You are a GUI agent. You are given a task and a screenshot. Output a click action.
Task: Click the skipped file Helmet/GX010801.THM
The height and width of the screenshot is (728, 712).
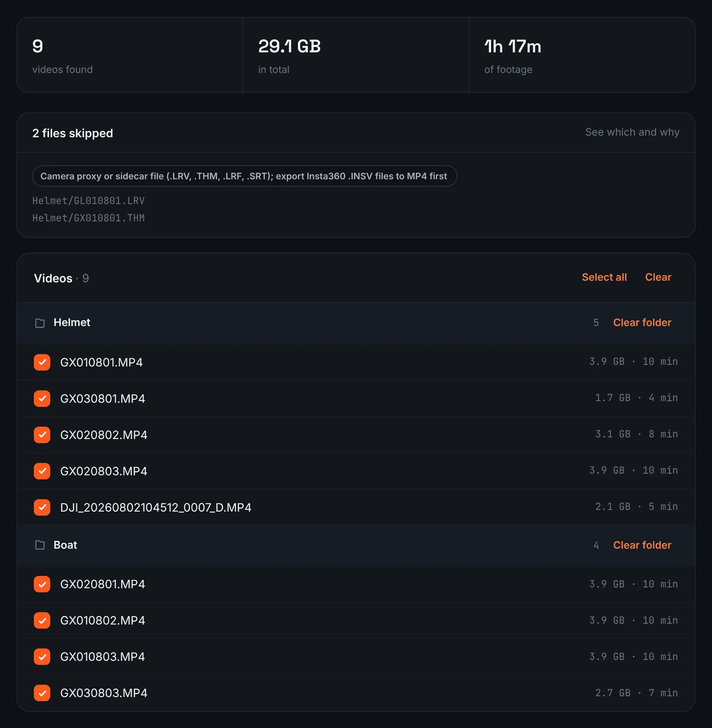tap(89, 218)
